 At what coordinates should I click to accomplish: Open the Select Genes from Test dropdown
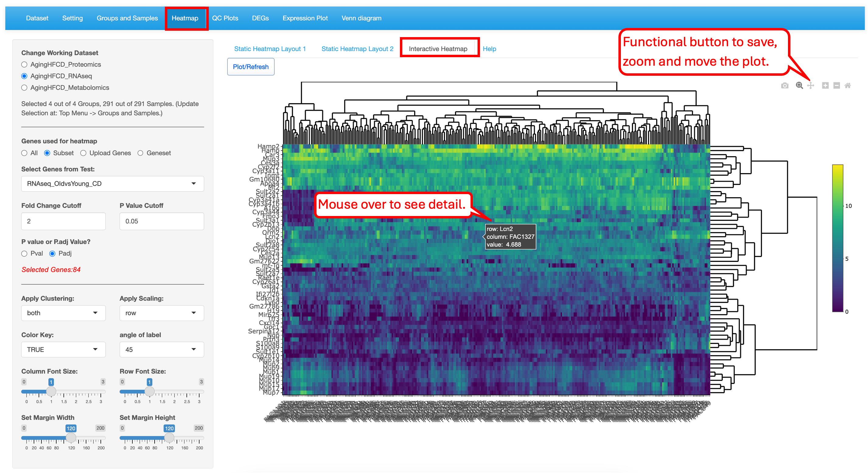tap(113, 183)
